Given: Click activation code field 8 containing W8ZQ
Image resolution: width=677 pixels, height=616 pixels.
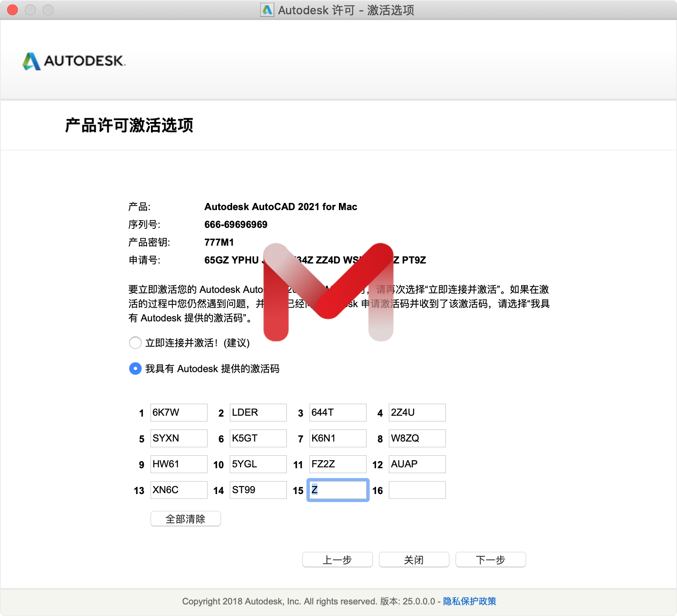Looking at the screenshot, I should tap(417, 438).
